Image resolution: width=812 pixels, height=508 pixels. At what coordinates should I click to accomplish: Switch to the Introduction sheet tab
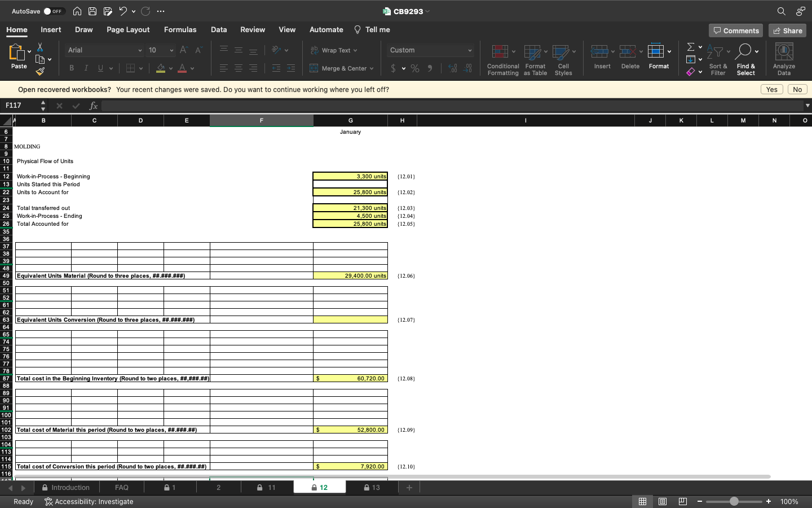click(x=66, y=487)
